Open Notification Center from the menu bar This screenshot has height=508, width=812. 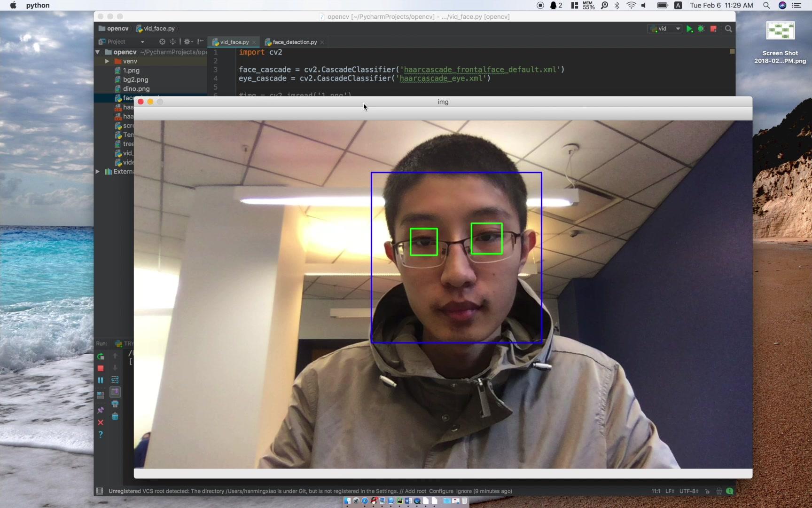[x=796, y=5]
